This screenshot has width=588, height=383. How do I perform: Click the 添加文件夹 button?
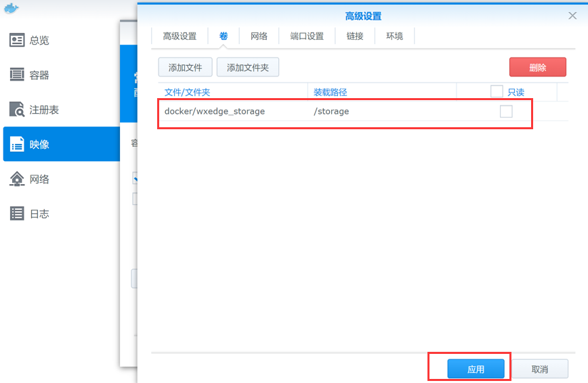point(247,68)
